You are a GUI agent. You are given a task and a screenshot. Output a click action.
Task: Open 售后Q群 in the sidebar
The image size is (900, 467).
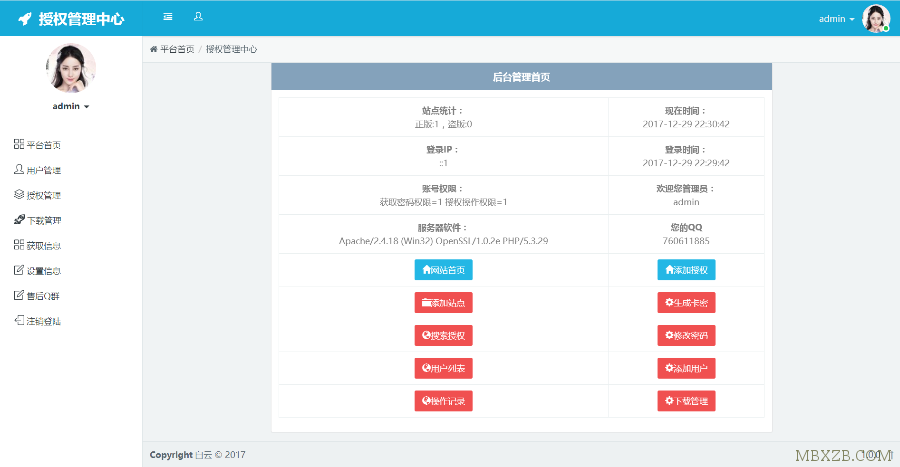37,296
